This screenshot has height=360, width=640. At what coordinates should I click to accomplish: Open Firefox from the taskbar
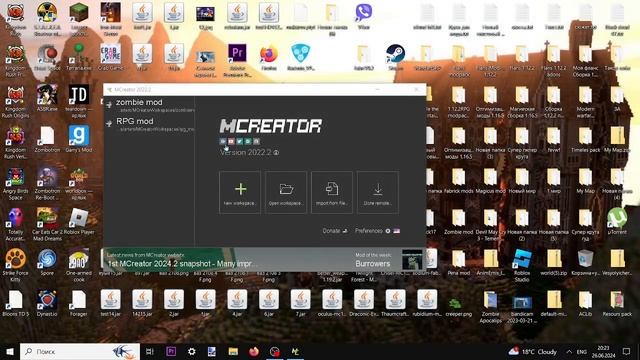(254, 351)
